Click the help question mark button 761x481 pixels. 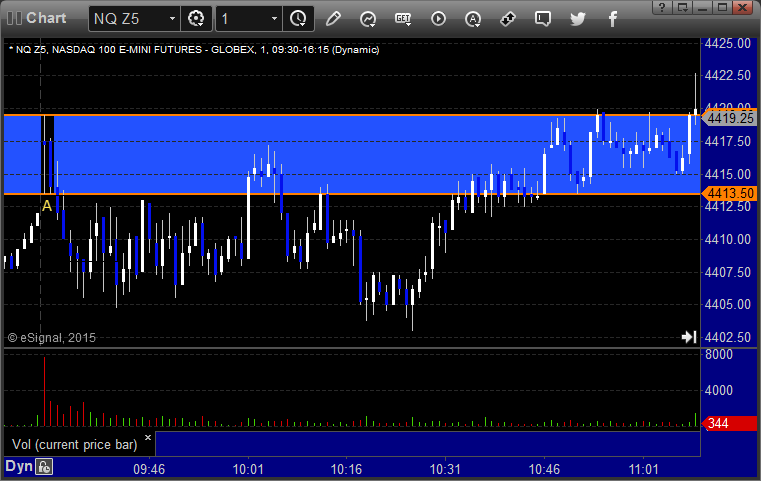[x=662, y=7]
